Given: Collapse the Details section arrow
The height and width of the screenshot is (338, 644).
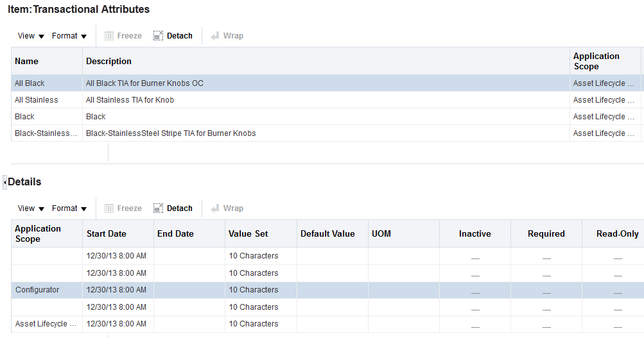Looking at the screenshot, I should [4, 182].
